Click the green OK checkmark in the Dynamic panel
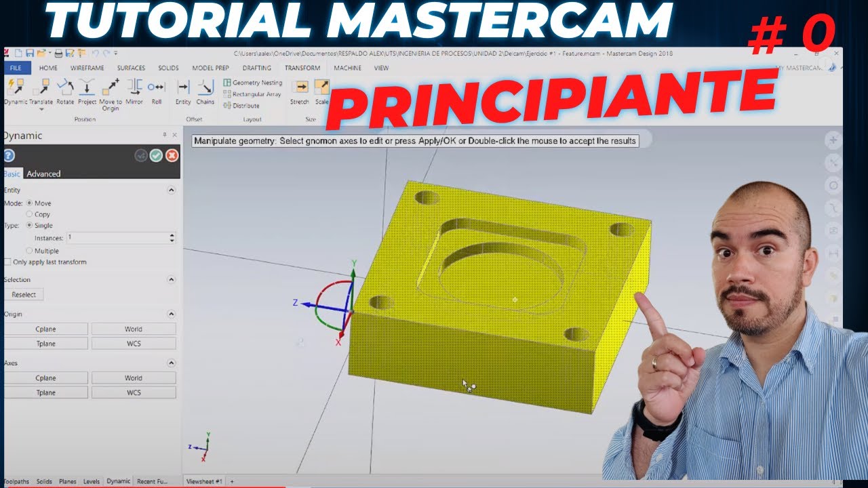The width and height of the screenshot is (868, 488). [x=156, y=156]
